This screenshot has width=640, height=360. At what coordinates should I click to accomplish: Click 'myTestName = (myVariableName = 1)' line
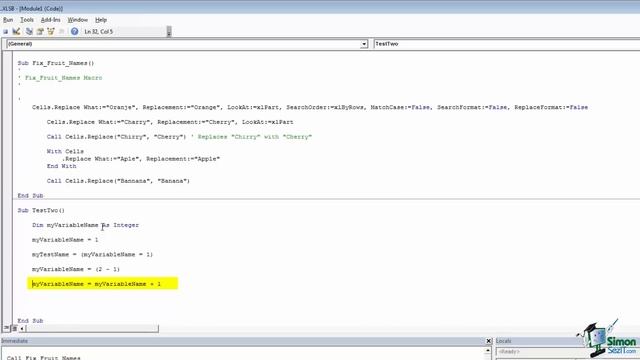coord(93,254)
